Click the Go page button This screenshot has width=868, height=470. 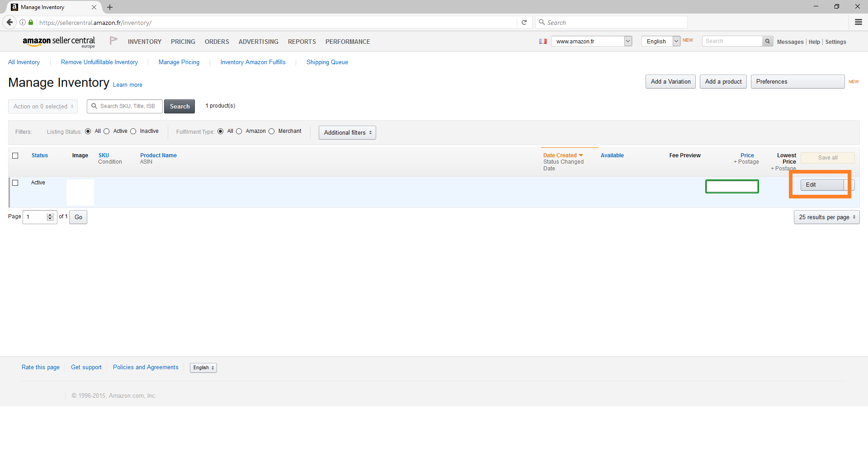78,217
